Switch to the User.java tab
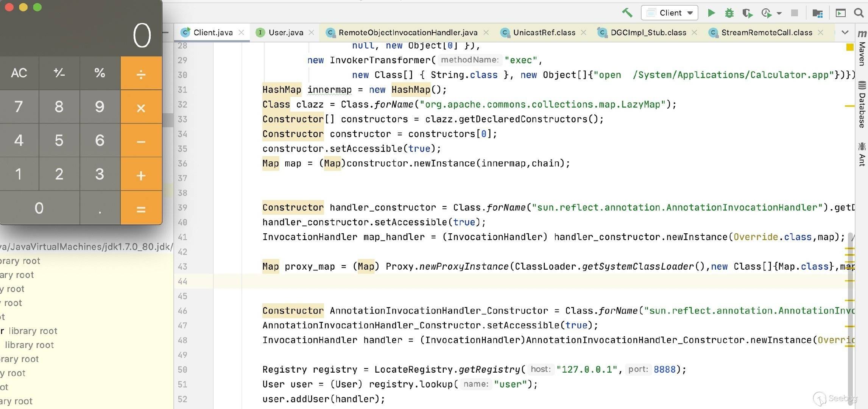 (285, 33)
